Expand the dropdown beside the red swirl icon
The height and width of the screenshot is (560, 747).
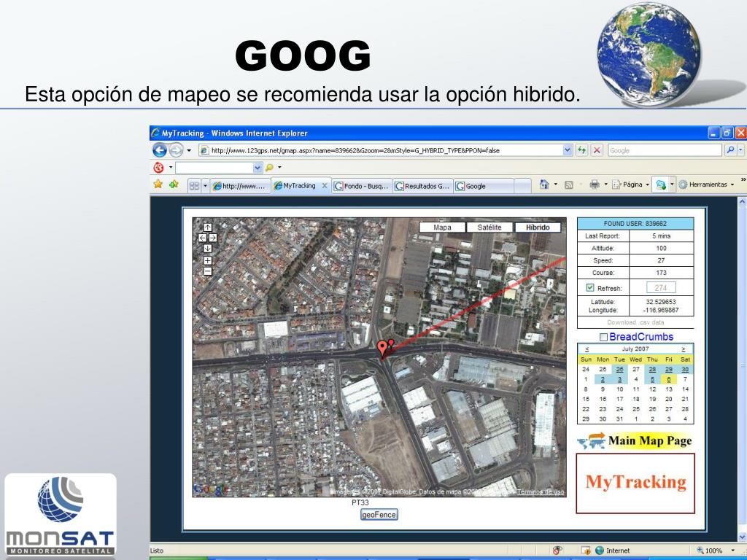click(x=171, y=168)
